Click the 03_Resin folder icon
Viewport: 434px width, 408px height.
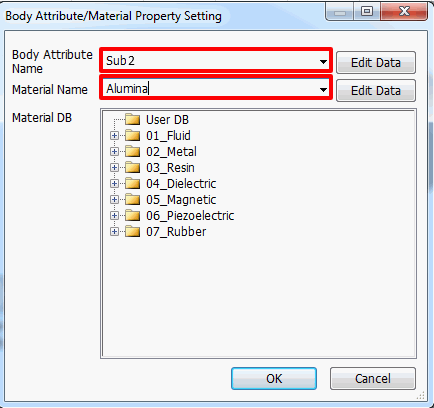click(133, 167)
